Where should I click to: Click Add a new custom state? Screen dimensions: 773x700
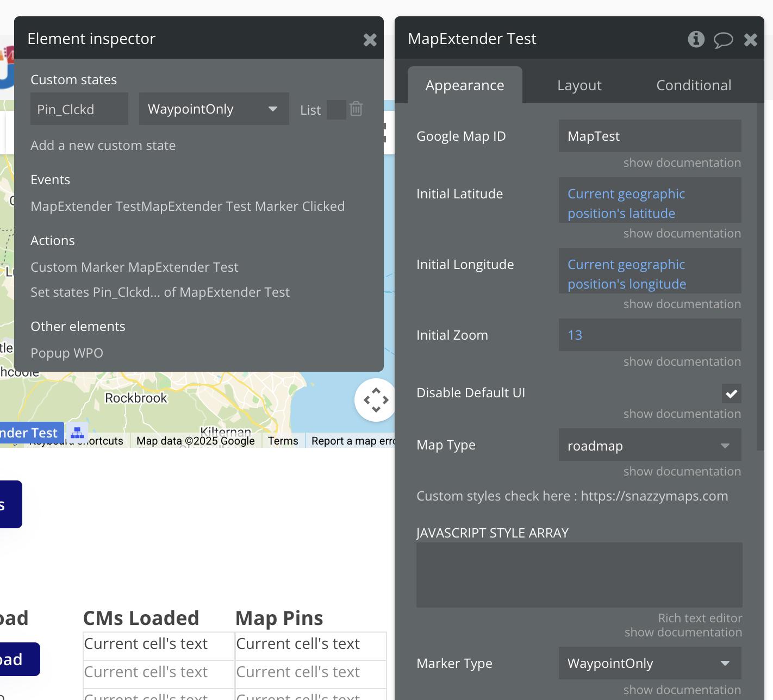tap(103, 146)
